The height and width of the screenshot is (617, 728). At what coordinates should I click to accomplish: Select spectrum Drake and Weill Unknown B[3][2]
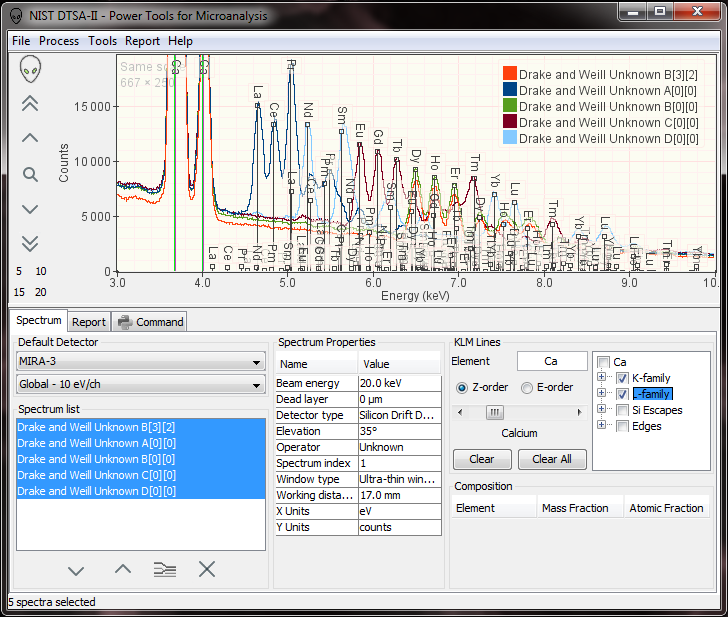coord(141,427)
